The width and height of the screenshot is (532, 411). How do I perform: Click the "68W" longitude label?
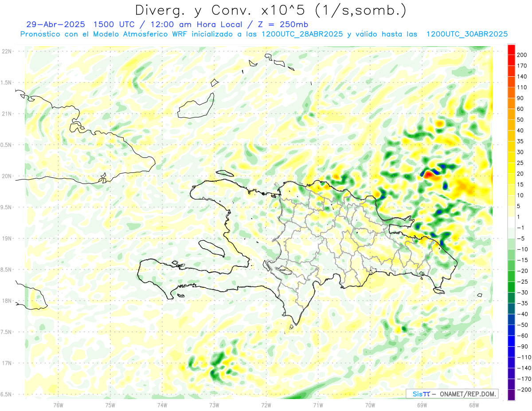(474, 405)
